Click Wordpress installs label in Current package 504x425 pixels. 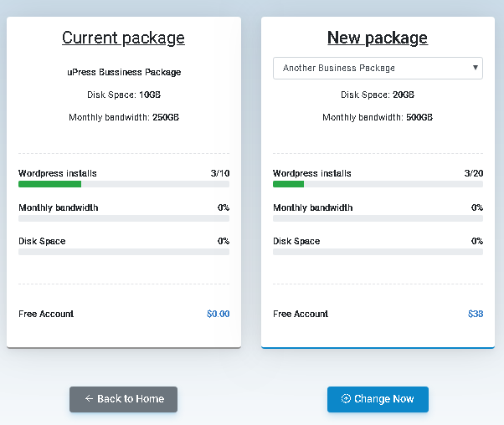[x=58, y=173]
